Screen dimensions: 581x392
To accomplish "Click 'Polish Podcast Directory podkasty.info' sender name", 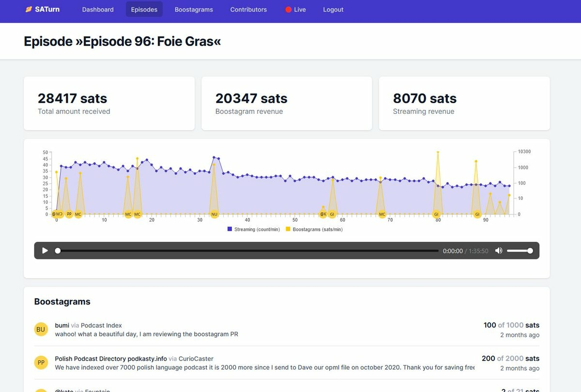I will 111,359.
